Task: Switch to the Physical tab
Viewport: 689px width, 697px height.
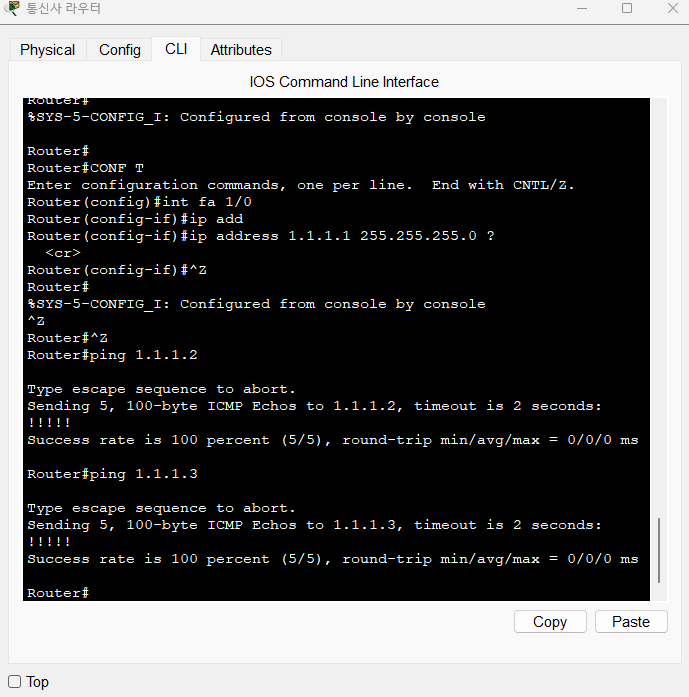Action: [x=48, y=50]
